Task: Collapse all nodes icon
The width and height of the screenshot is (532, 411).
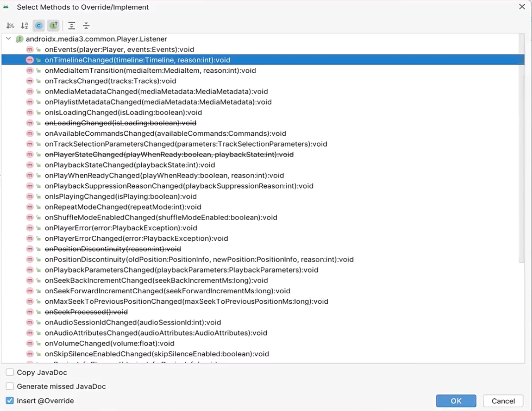Action: [86, 25]
